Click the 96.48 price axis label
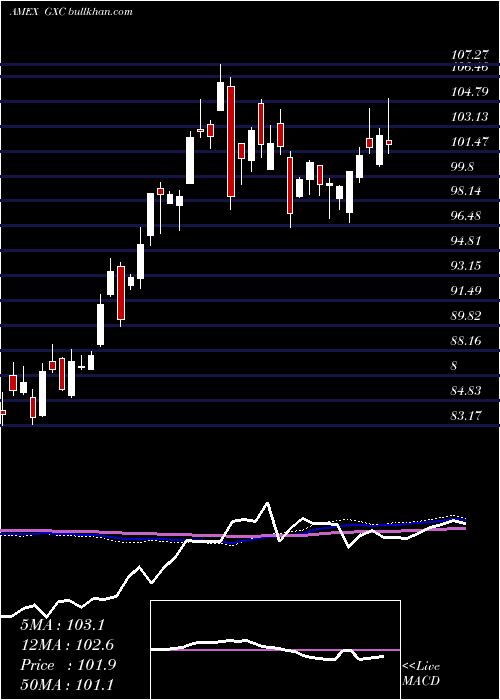This screenshot has width=500, height=700. pyautogui.click(x=466, y=216)
